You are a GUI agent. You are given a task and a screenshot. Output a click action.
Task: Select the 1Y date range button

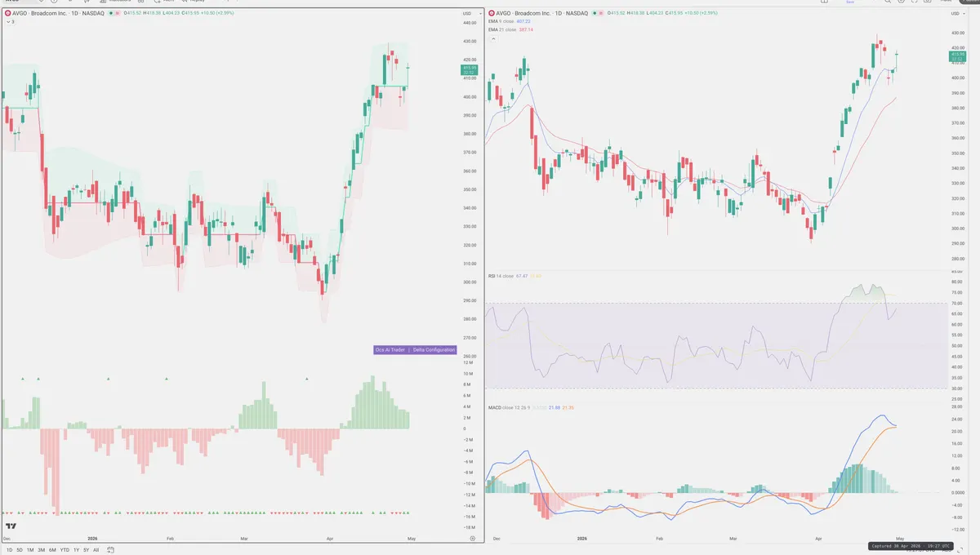[76, 550]
